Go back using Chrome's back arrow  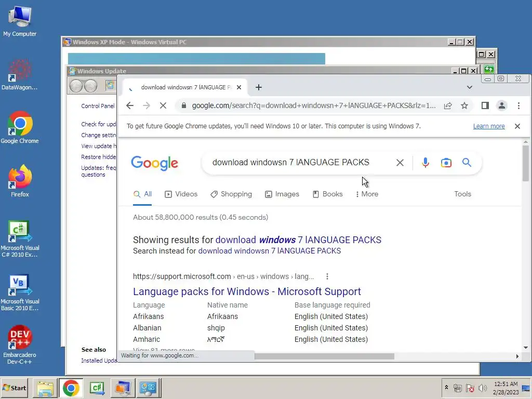point(129,105)
